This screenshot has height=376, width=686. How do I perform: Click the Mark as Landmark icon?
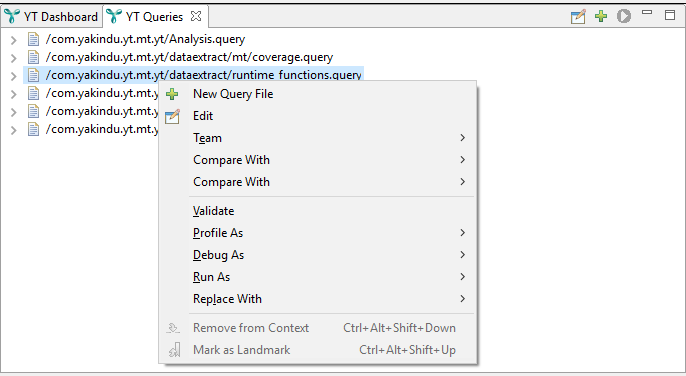(x=175, y=350)
